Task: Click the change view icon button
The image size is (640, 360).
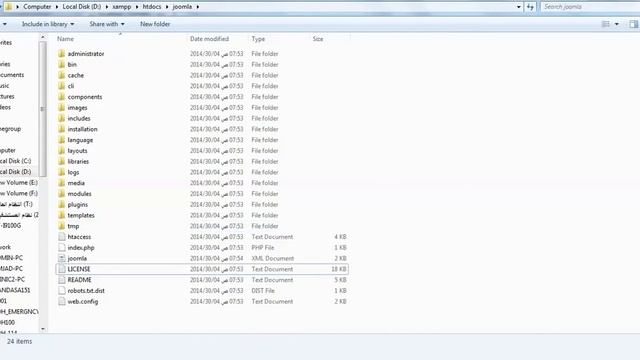Action: pyautogui.click(x=606, y=24)
